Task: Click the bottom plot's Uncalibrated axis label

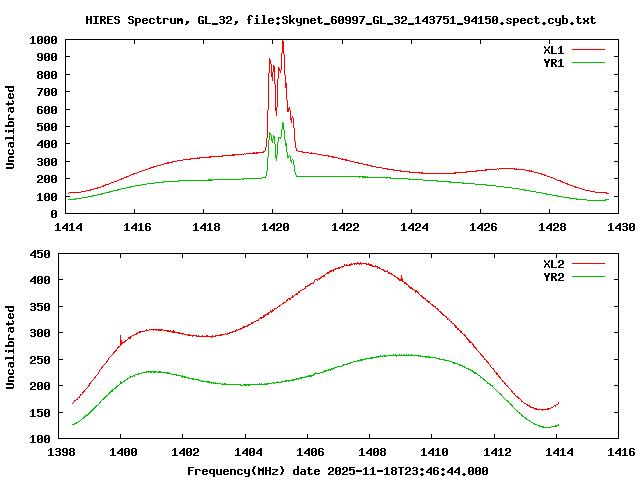Action: click(10, 347)
